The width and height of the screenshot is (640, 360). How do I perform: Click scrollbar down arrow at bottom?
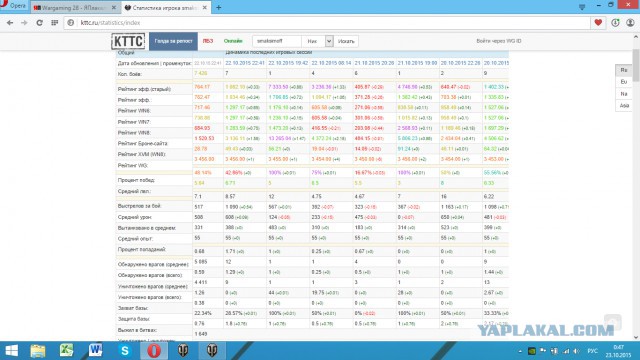(636, 338)
